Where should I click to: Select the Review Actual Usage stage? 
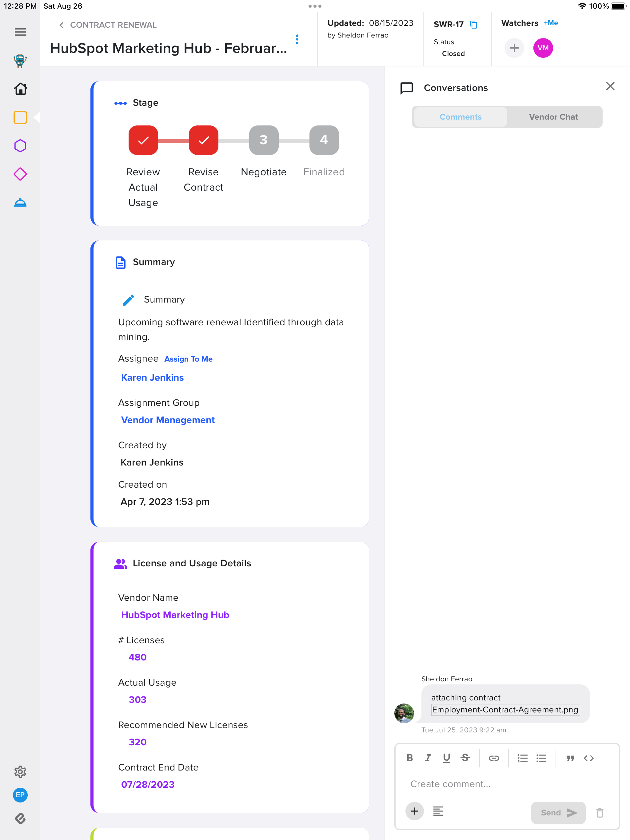coord(143,140)
